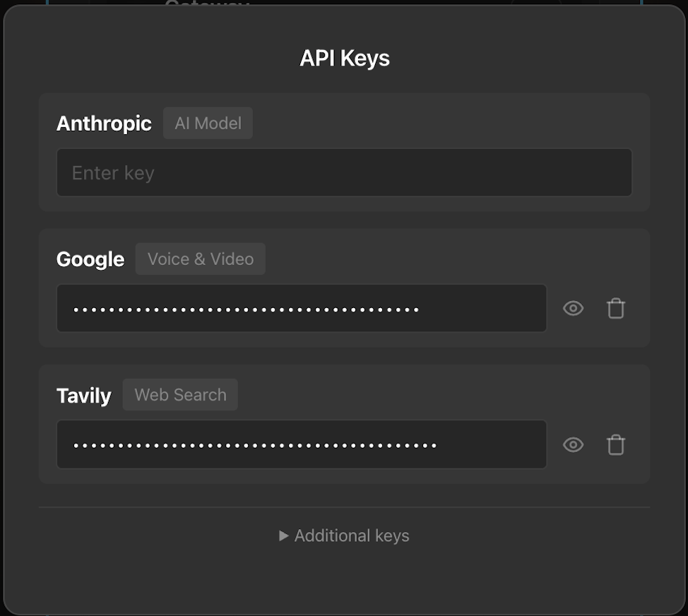
Task: Click inside the Tavily key field
Action: 302,444
